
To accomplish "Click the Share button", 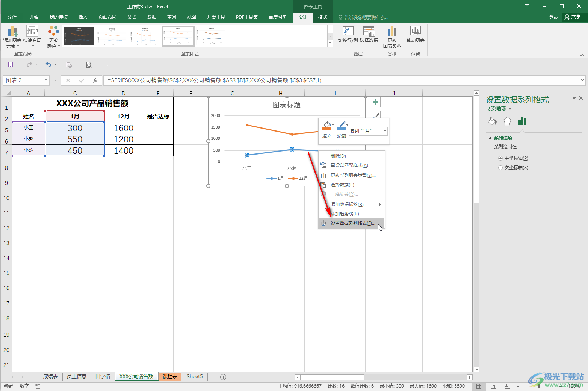I will coord(573,17).
